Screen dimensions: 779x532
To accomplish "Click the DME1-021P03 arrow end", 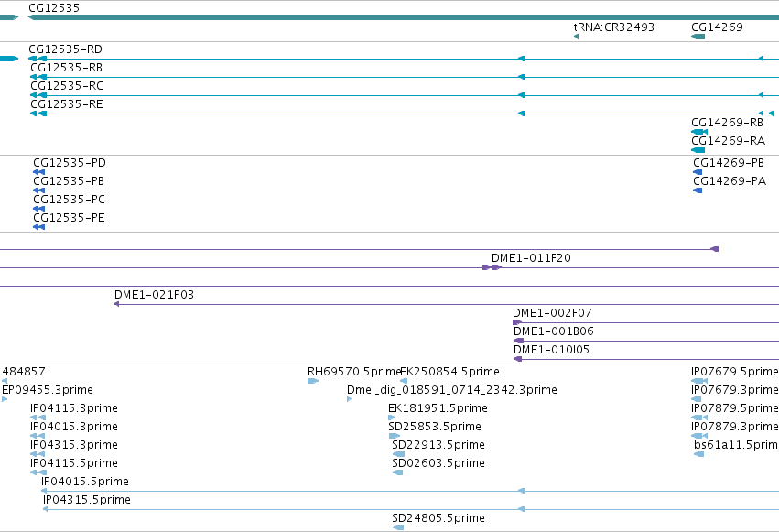I will [117, 304].
